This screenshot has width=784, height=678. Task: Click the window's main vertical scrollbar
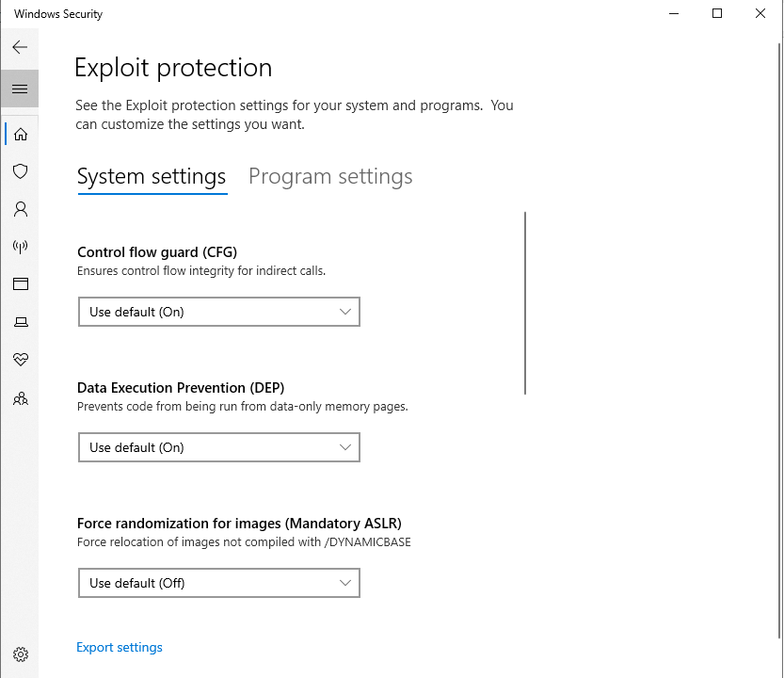click(x=779, y=340)
